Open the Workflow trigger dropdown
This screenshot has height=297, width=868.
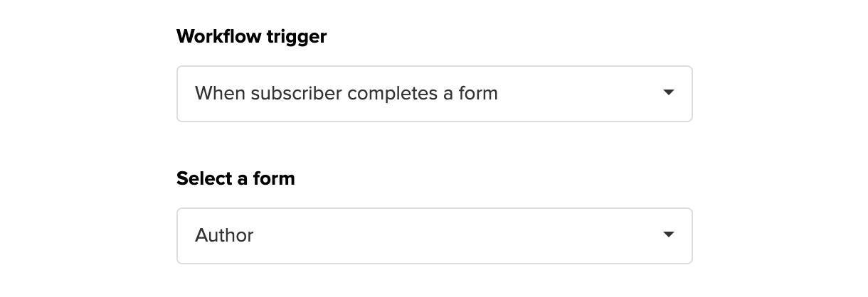pyautogui.click(x=434, y=94)
